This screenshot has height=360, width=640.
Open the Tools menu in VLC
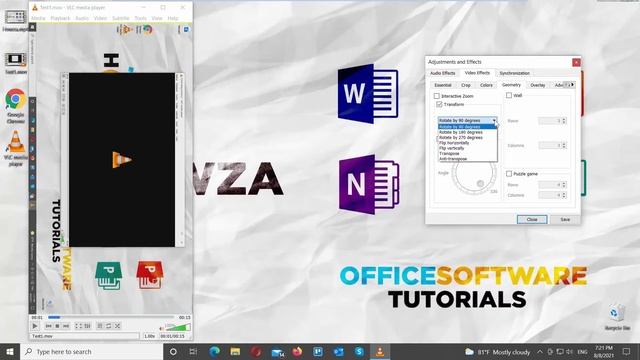pyautogui.click(x=140, y=18)
